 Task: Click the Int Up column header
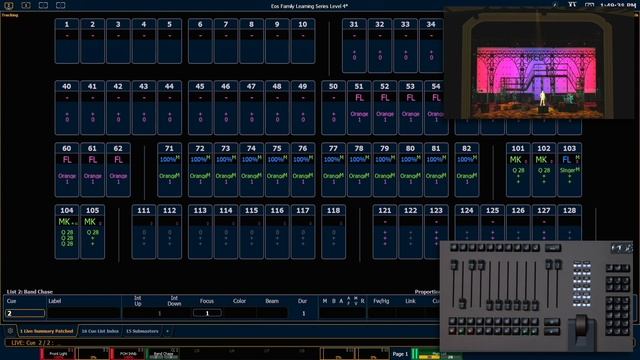pyautogui.click(x=138, y=301)
